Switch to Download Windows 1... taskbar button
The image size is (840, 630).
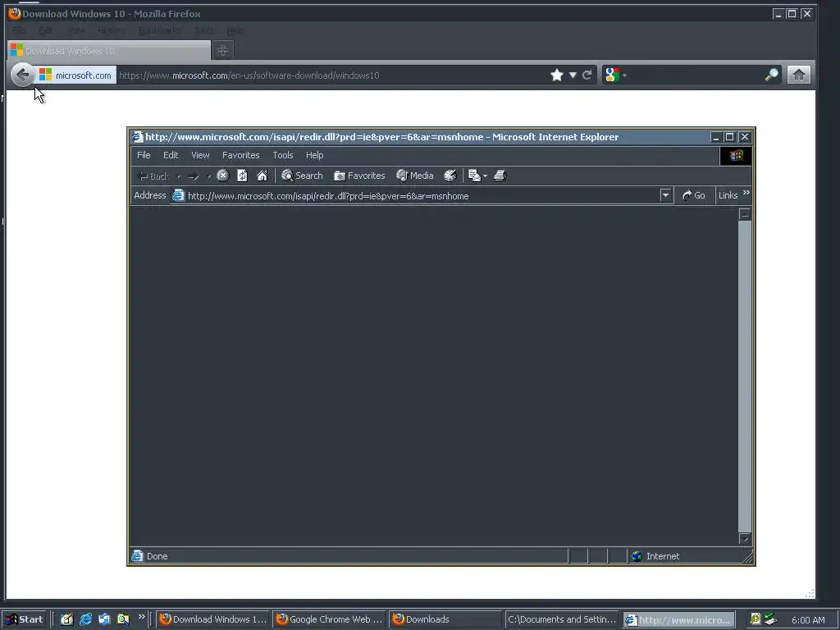213,619
